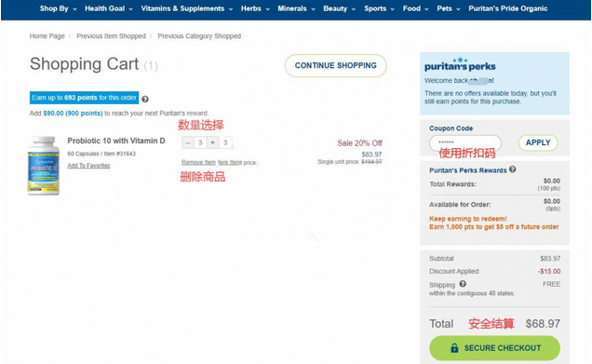Click the help icon beside points banner
This screenshot has width=592, height=364.
coord(145,99)
